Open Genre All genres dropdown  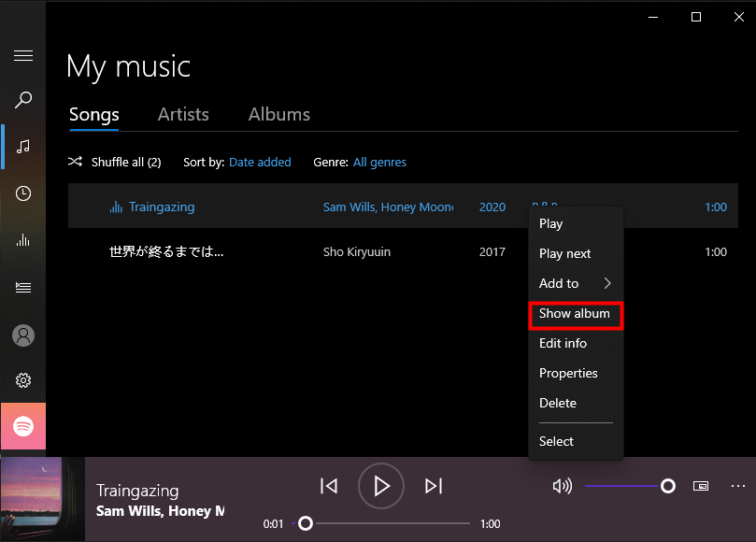click(379, 162)
